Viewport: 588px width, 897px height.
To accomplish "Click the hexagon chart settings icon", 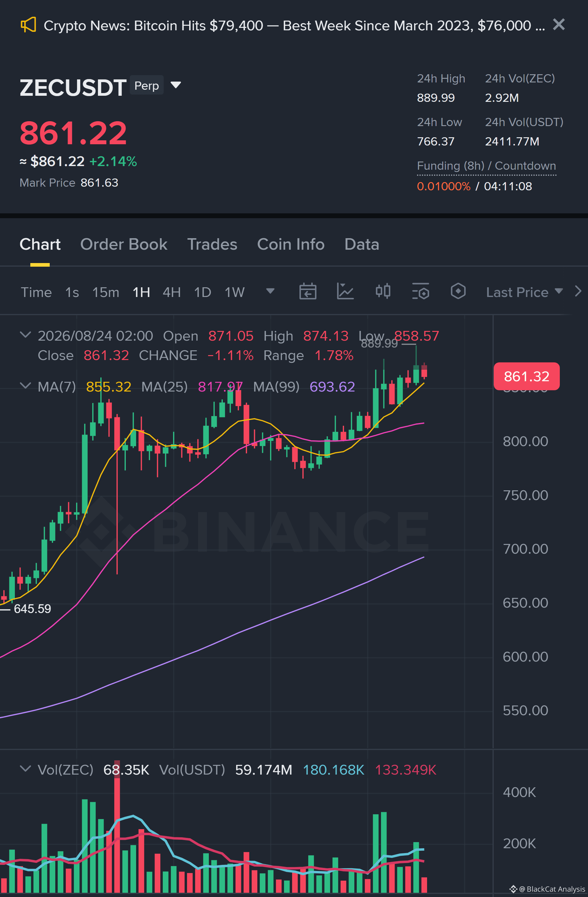I will (458, 291).
